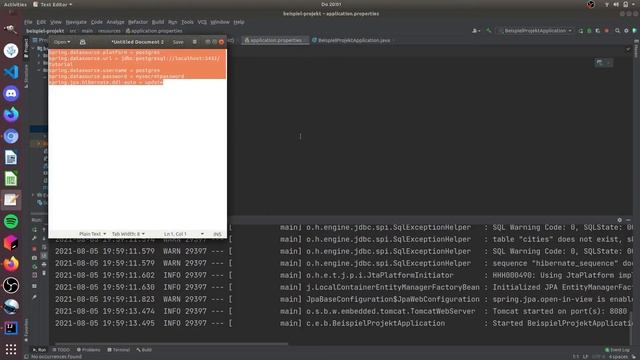Screen dimensions: 640x360
Task: Show applications grid in dock
Action: coord(11,349)
